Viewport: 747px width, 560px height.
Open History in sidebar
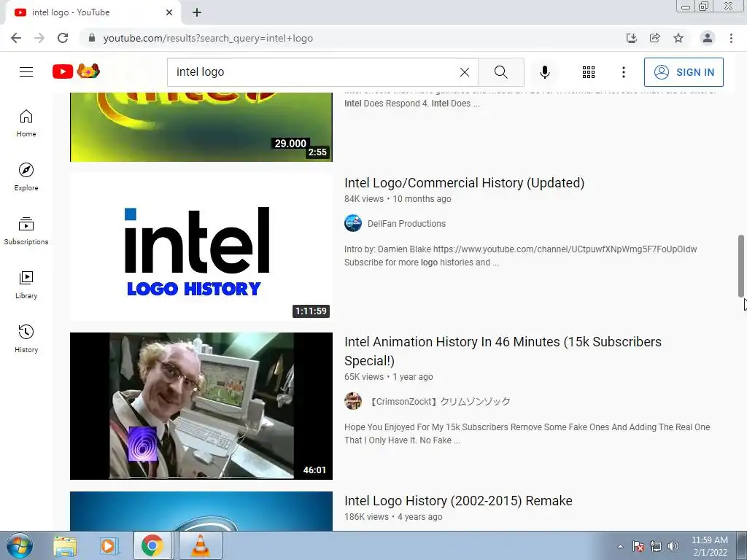click(x=26, y=338)
